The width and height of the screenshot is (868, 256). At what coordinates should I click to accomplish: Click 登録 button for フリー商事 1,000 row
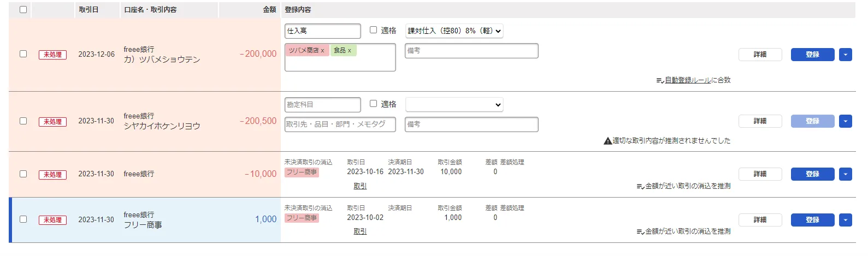coord(812,220)
